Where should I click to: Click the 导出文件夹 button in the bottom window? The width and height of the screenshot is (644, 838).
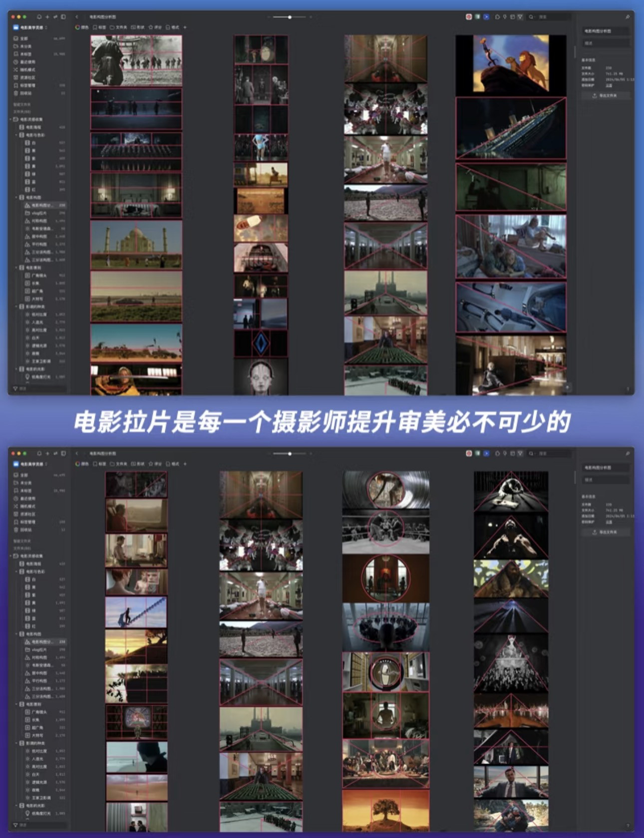606,532
